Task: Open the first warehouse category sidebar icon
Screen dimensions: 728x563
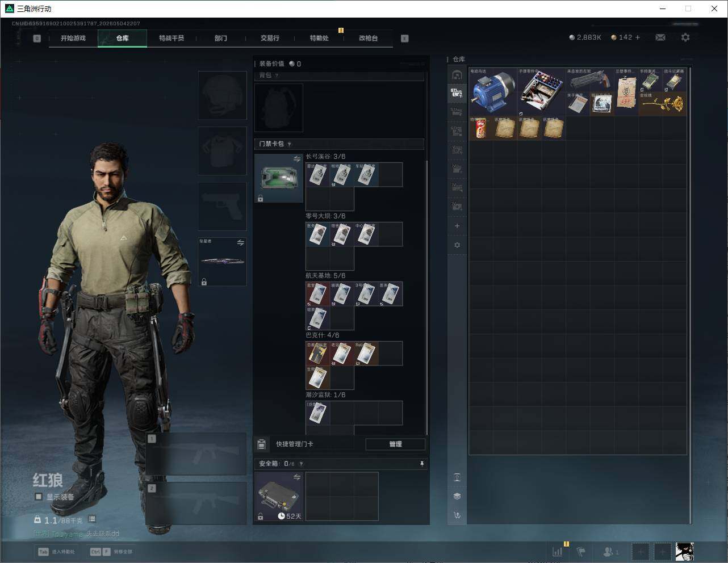Action: [x=457, y=75]
